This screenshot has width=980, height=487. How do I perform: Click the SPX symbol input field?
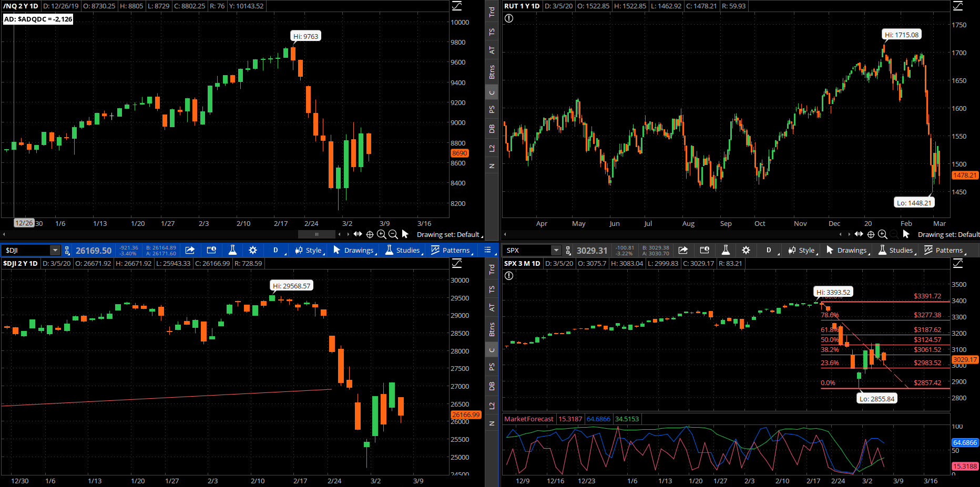[x=527, y=250]
